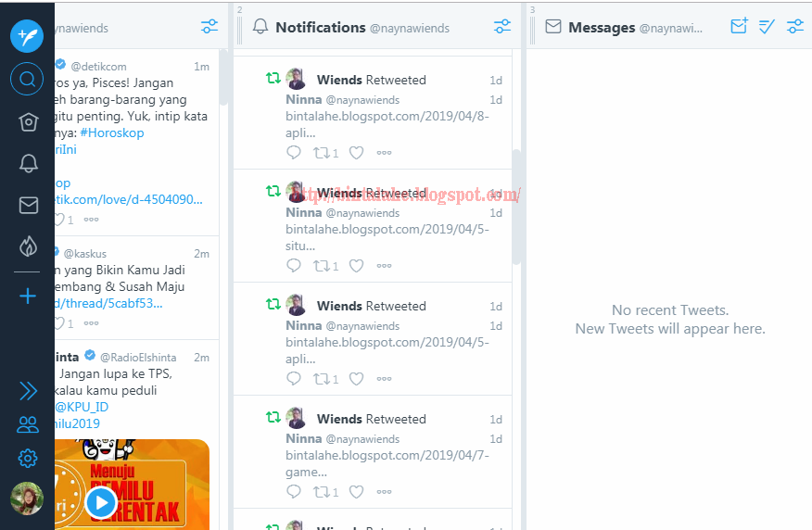Open the trending flame icon in sidebar
Screen dimensions: 812x530
pos(28,246)
